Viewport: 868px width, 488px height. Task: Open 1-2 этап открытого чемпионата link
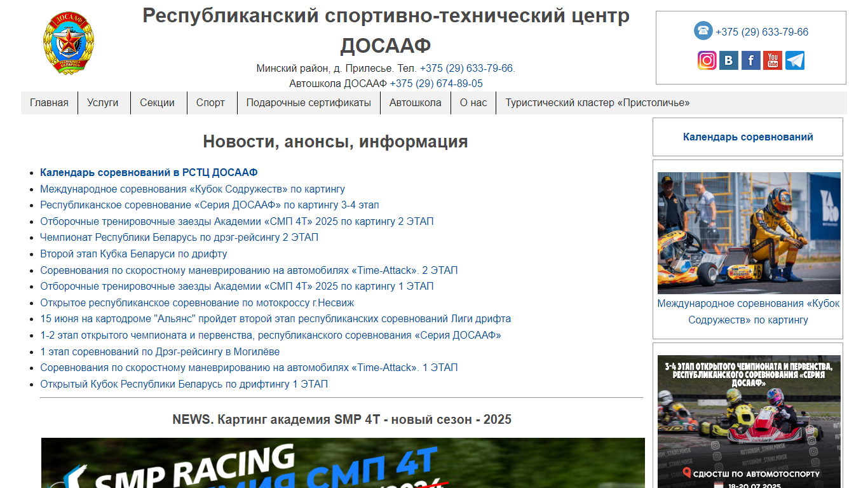coord(271,335)
